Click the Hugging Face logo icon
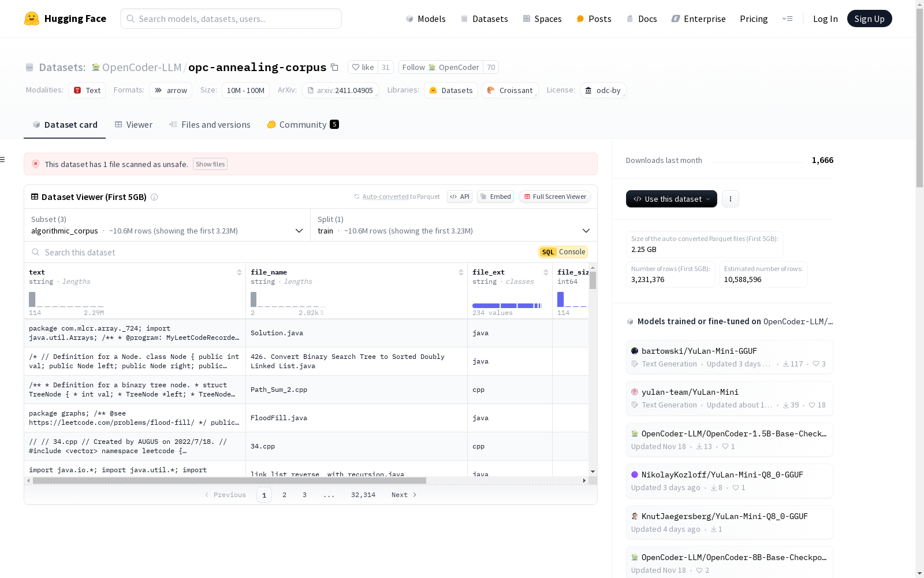 (32, 18)
